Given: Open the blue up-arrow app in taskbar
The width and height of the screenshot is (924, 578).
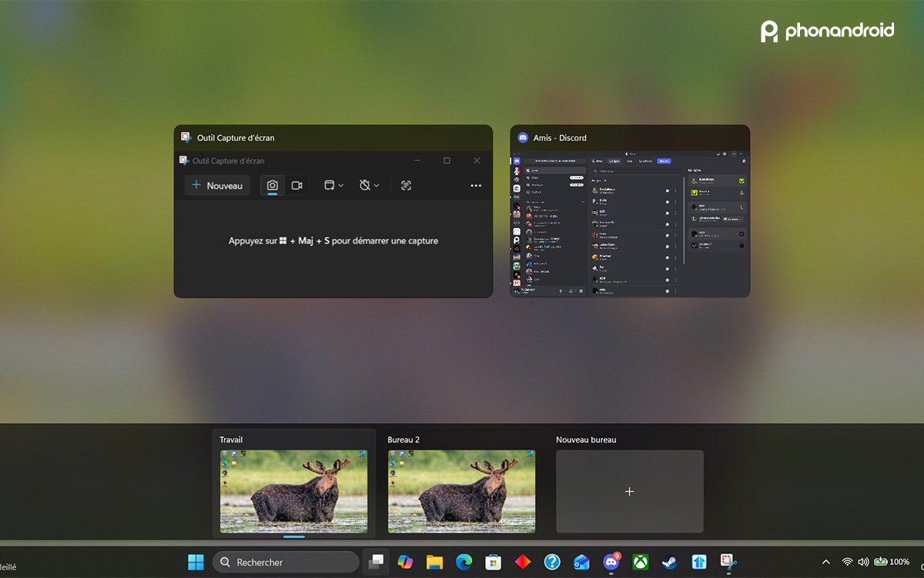Looking at the screenshot, I should click(699, 562).
